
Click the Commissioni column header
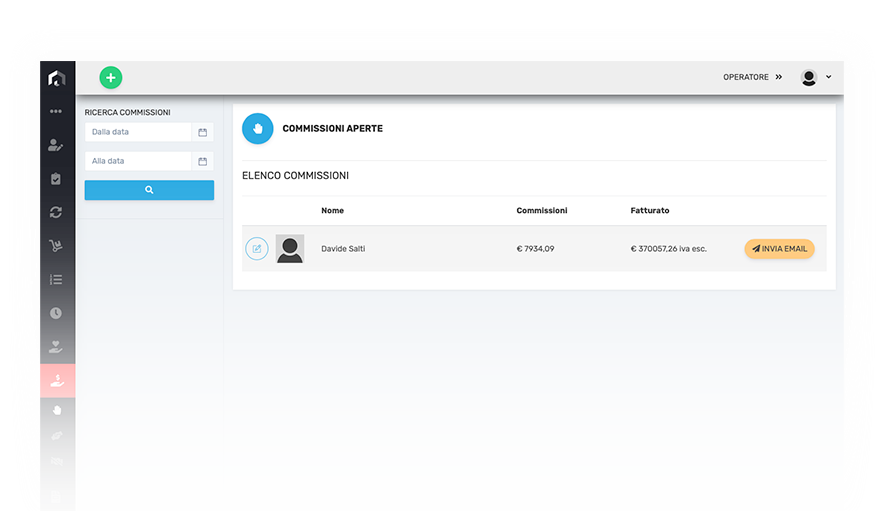[x=542, y=210]
